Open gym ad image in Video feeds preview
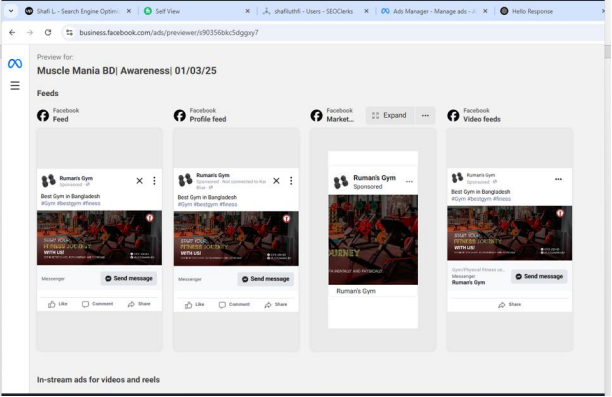Screen dimensions: 612x397 tap(509, 233)
